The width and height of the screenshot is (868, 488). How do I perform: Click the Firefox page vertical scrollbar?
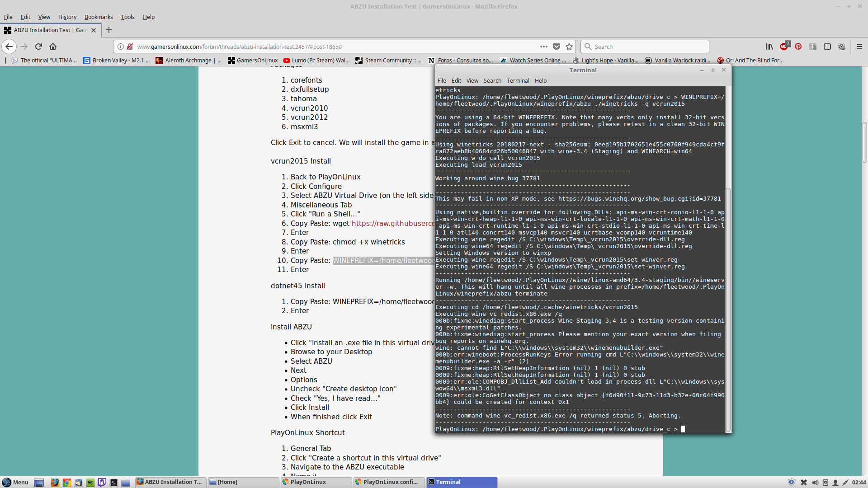coord(864,142)
